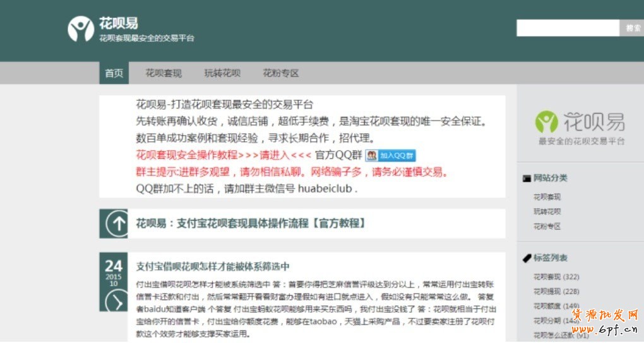Screen dimensions: 644x343
Task: Open the pinned post 支付宝花呗套现具体操作流程
Action: click(251, 223)
